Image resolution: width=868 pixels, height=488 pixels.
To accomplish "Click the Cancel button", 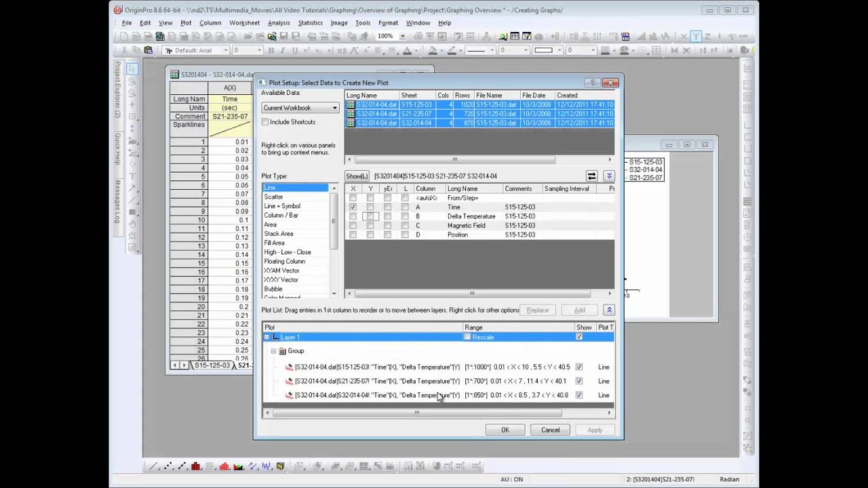I will (550, 430).
